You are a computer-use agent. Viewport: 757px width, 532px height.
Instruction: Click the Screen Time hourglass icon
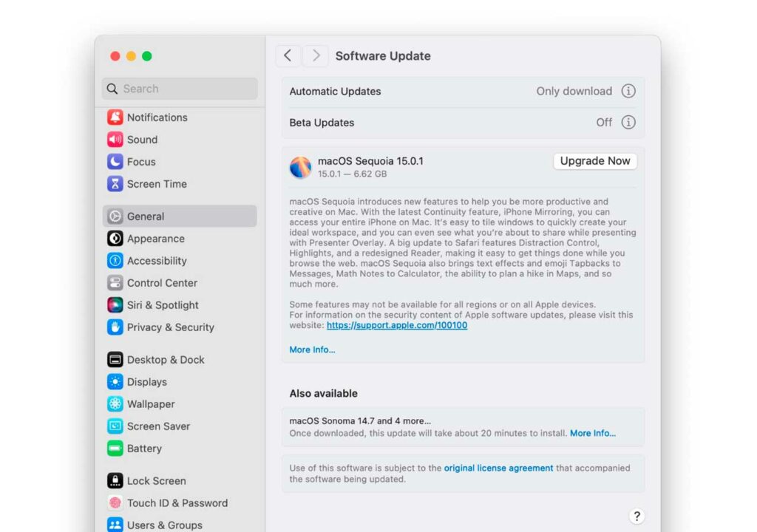pos(115,184)
